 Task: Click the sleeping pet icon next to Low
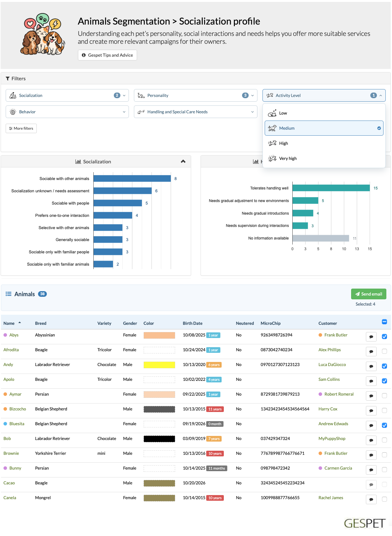[272, 113]
